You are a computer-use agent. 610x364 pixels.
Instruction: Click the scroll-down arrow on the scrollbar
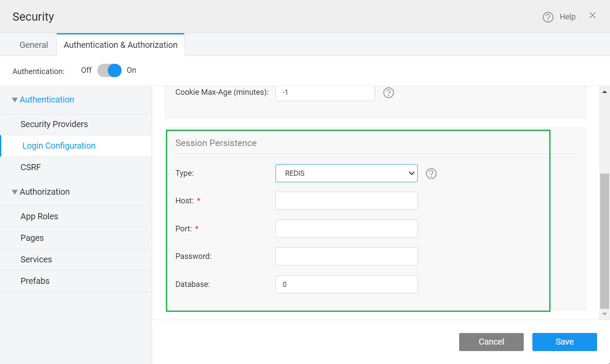click(605, 314)
